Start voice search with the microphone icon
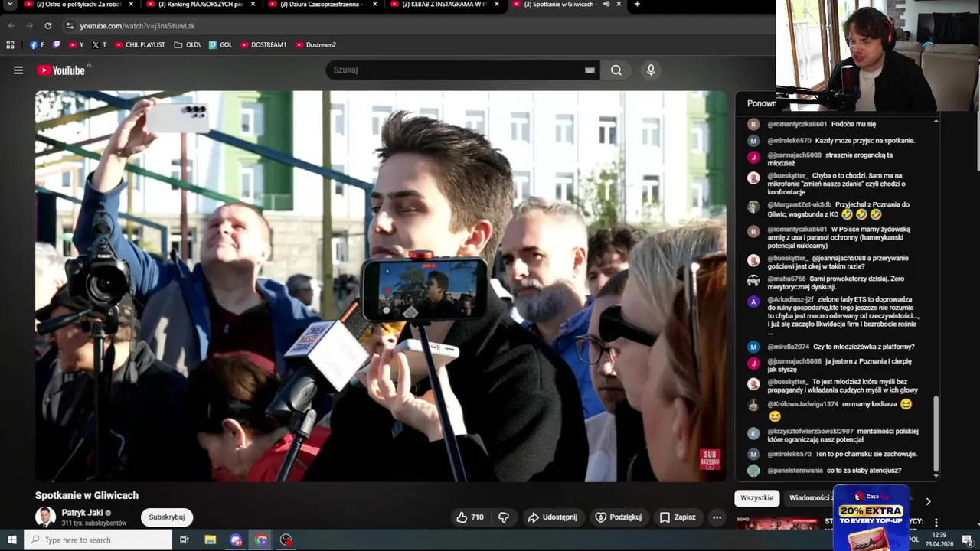980x551 pixels. coord(651,70)
